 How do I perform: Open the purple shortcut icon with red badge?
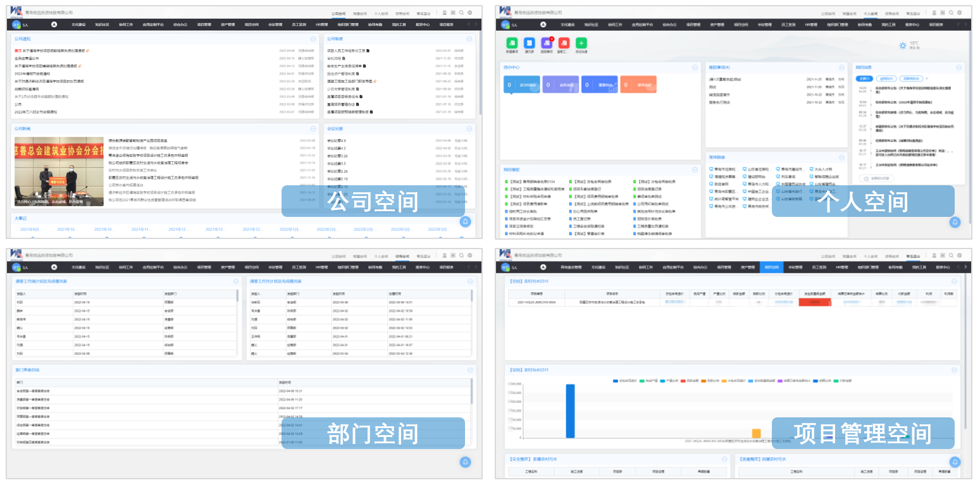pos(547,44)
